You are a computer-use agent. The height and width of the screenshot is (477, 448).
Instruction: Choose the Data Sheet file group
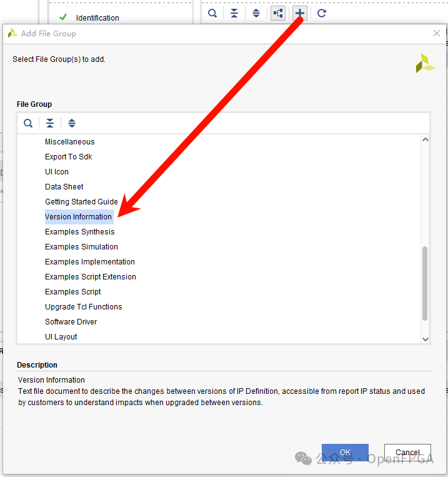64,187
